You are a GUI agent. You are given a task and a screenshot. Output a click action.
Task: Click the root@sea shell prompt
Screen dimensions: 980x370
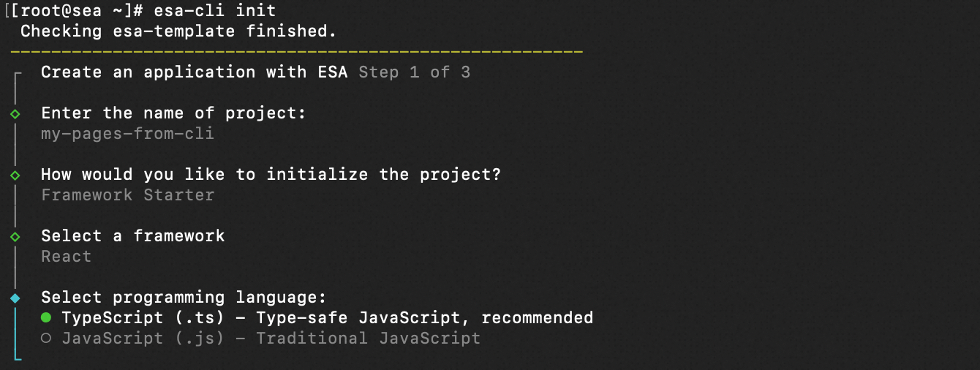(73, 11)
